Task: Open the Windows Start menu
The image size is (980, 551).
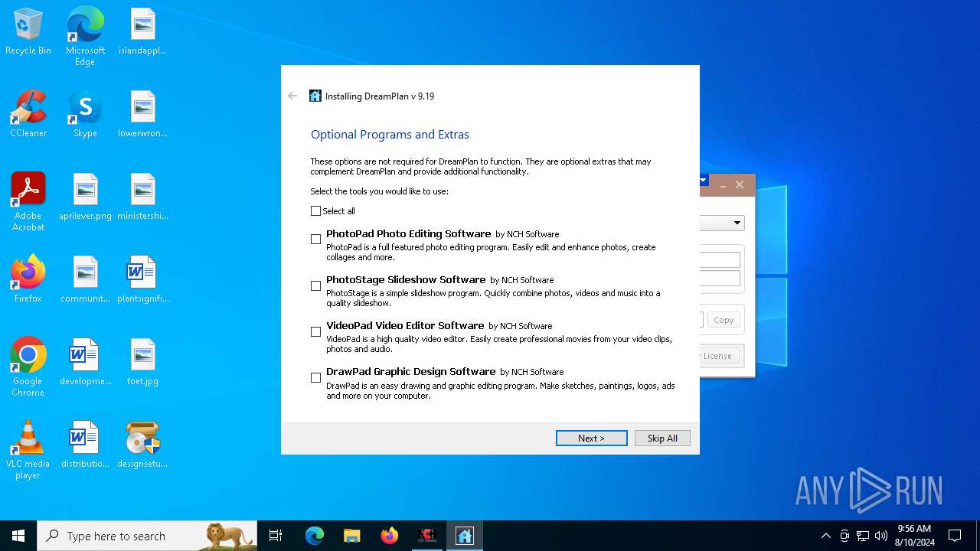Action: coord(18,536)
